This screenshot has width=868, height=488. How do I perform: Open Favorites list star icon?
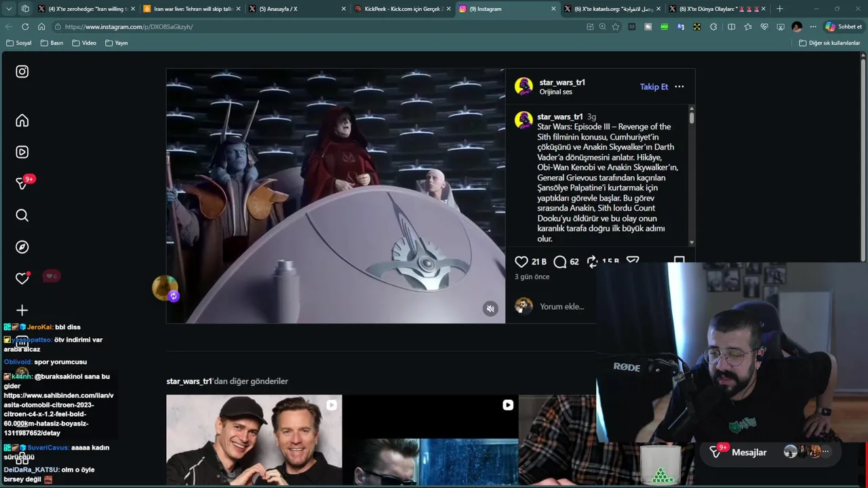pyautogui.click(x=747, y=26)
